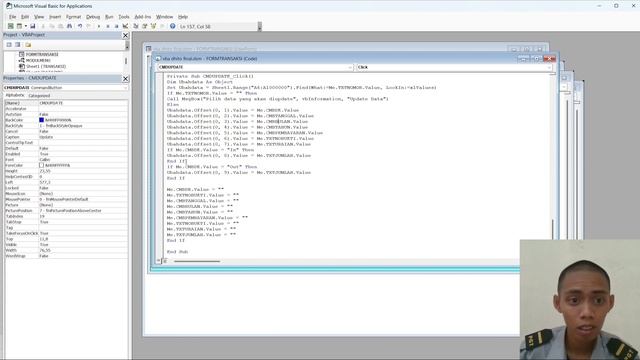This screenshot has height=360, width=640.
Task: Select the BackStyle property row
Action: [x=66, y=126]
